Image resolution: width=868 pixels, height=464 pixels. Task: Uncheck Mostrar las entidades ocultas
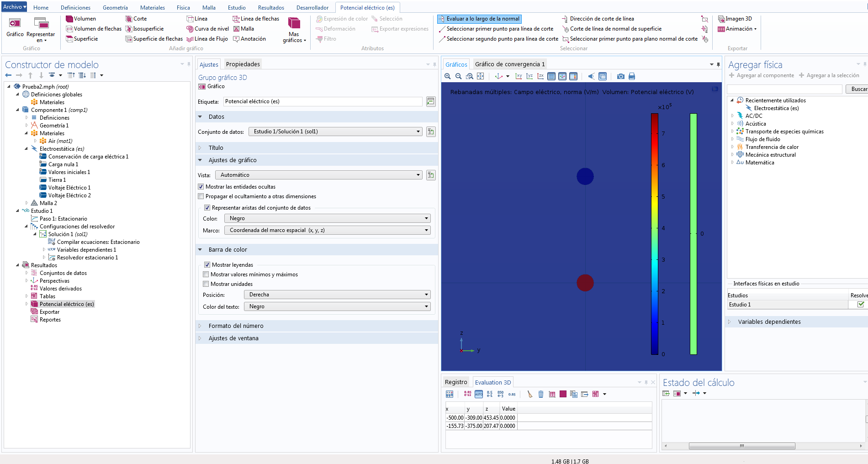201,187
